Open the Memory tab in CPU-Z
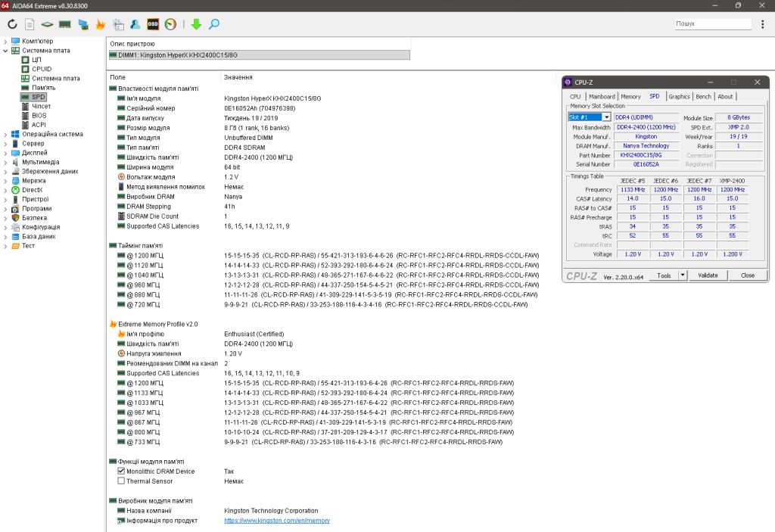 point(630,96)
